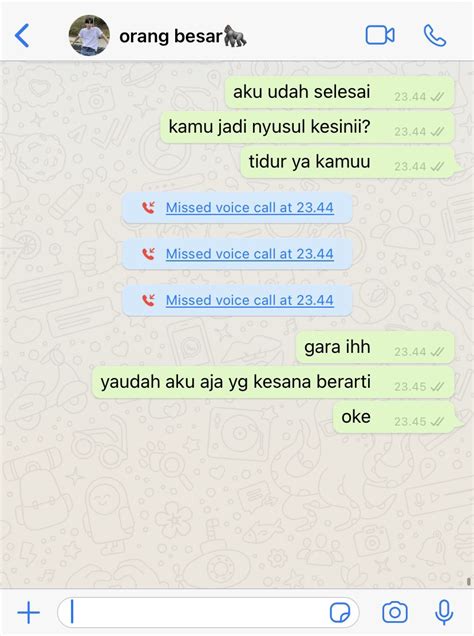Select the "aku udah selesai" message bubble

coord(339,92)
